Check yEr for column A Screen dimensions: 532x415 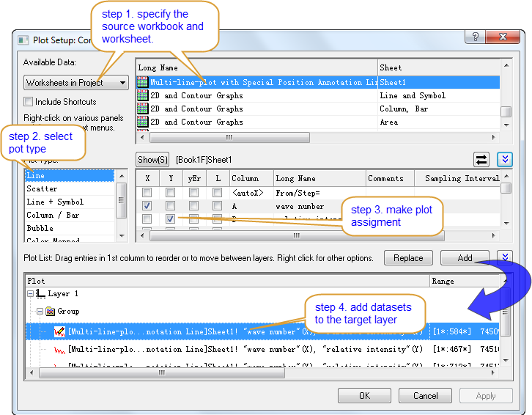coord(193,206)
